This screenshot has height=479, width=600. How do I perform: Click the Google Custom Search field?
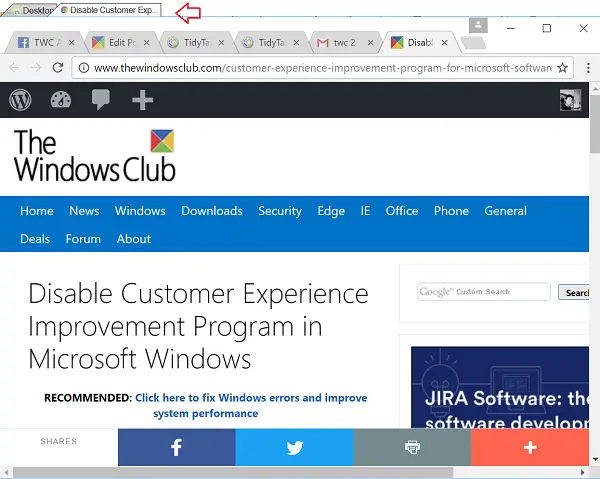[484, 292]
